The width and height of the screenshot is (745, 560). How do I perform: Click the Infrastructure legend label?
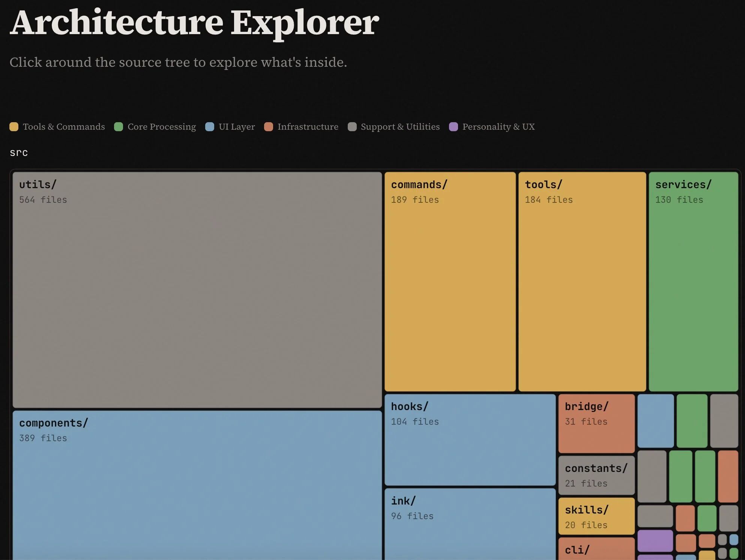click(308, 127)
